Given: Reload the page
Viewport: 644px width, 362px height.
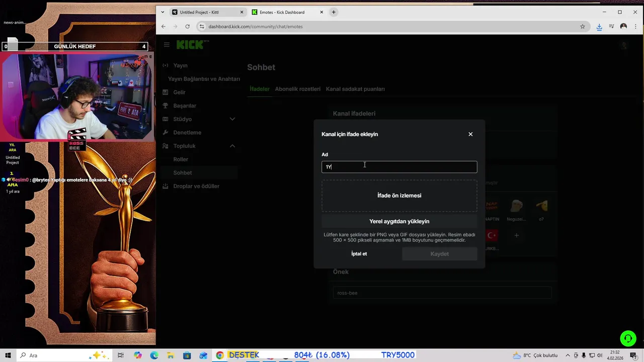Looking at the screenshot, I should 187,27.
